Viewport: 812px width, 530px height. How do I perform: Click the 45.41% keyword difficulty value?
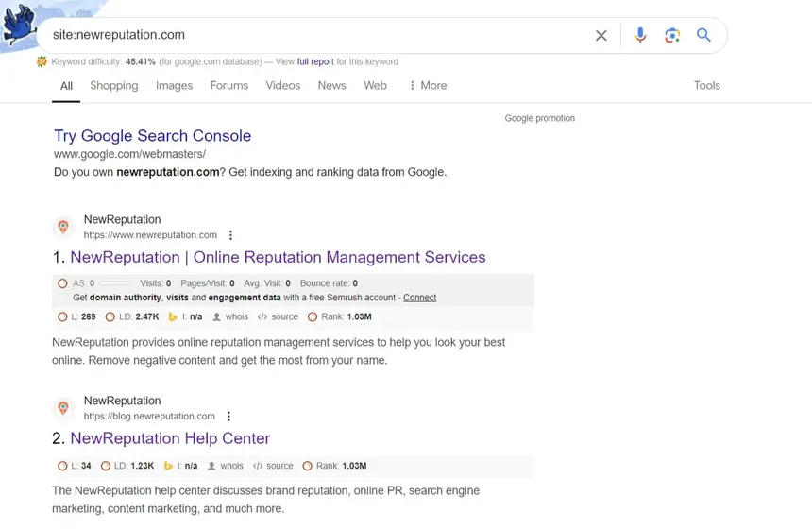pyautogui.click(x=141, y=61)
